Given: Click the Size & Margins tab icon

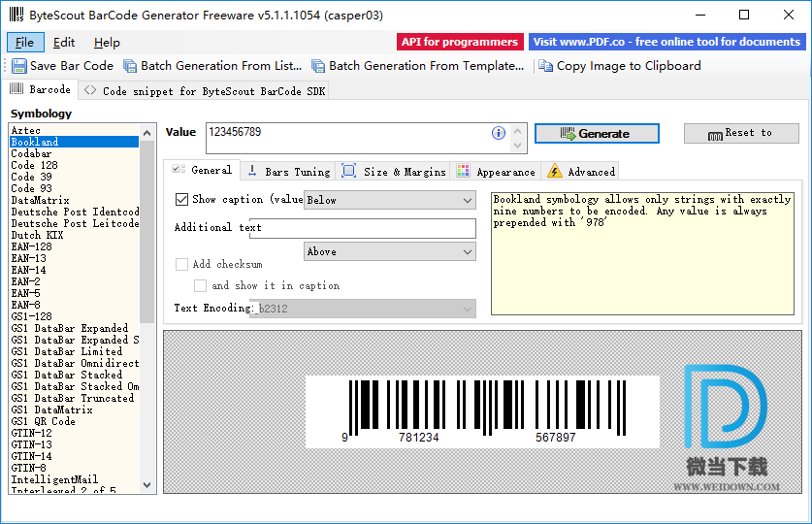Looking at the screenshot, I should [x=349, y=171].
